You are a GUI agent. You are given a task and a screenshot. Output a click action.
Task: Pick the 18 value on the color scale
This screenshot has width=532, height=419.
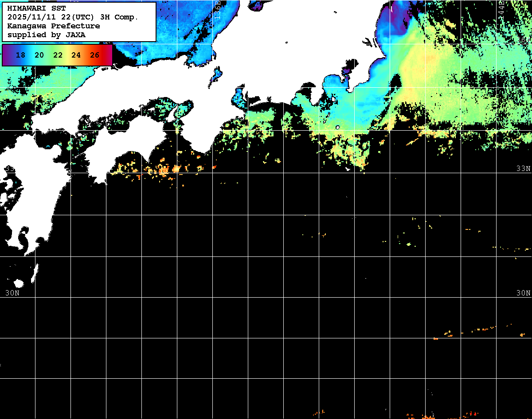[x=20, y=55]
